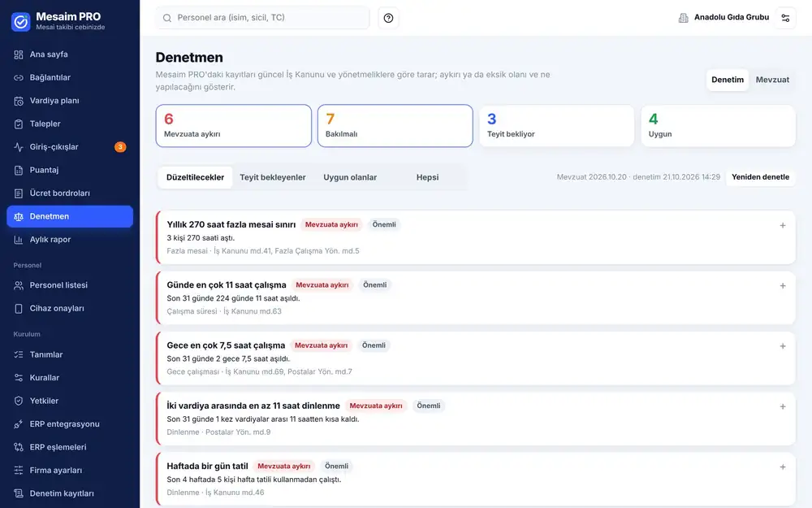The image size is (812, 508).
Task: Toggle the Uygun filter card
Action: point(718,126)
